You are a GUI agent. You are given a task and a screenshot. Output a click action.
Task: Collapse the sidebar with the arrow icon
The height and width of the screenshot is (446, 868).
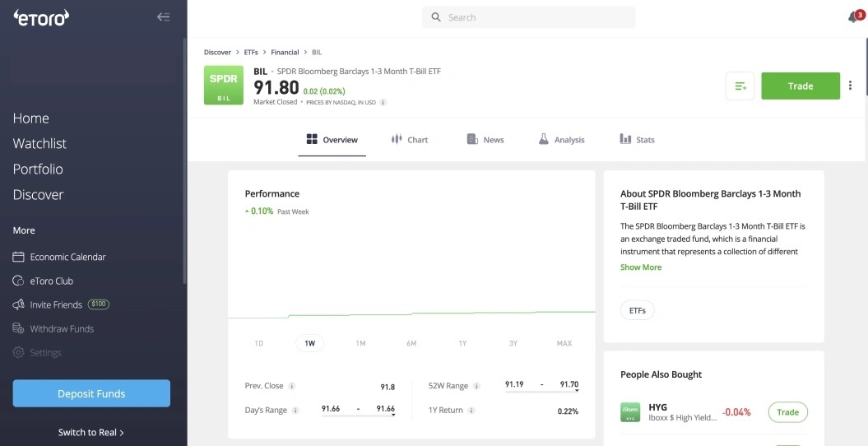[x=163, y=17]
